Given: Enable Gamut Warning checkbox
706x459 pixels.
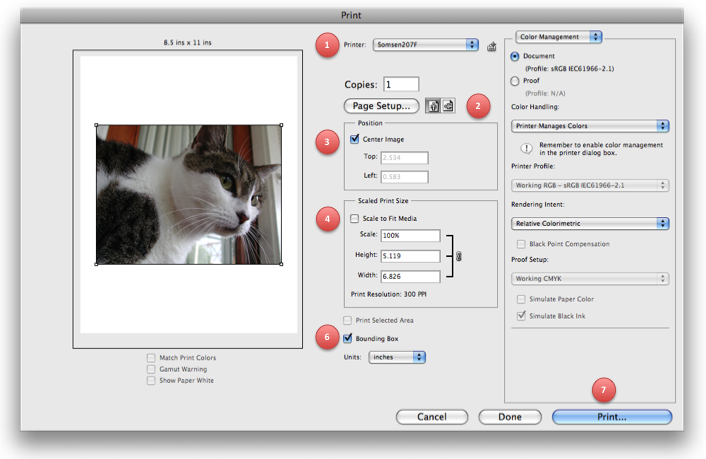Looking at the screenshot, I should [x=151, y=369].
